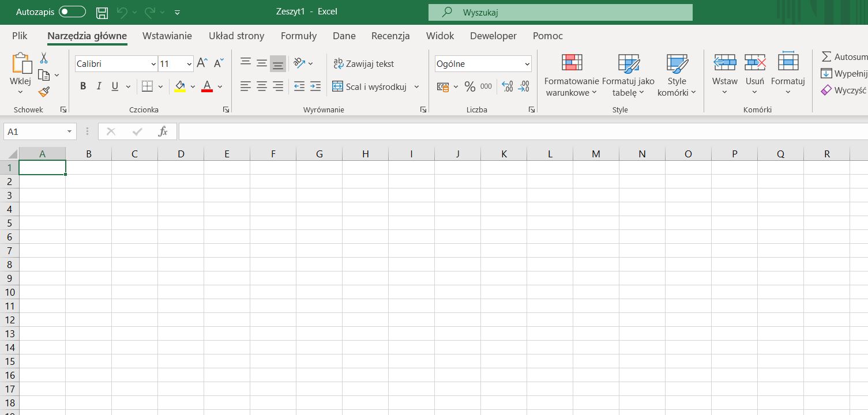Decrease font size with the smaller A icon
The height and width of the screenshot is (415, 868).
click(x=219, y=63)
